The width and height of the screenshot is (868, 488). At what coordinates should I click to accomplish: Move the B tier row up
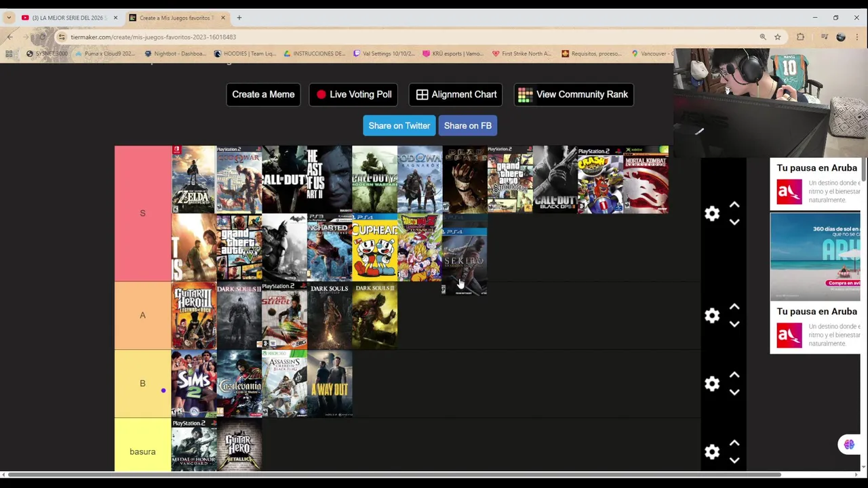[x=734, y=375]
